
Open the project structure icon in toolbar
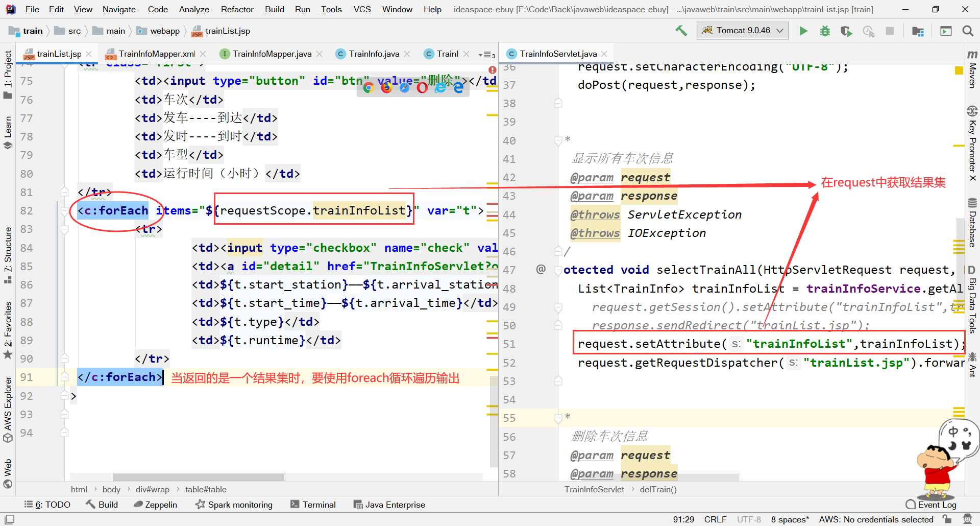point(918,31)
